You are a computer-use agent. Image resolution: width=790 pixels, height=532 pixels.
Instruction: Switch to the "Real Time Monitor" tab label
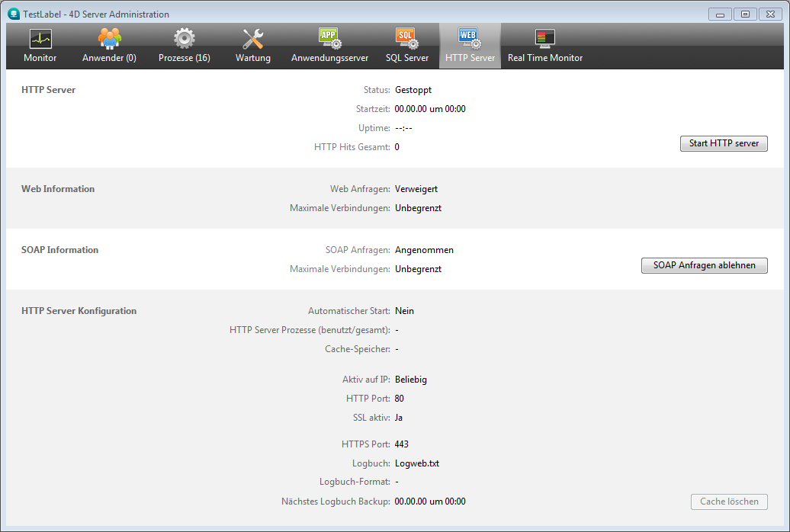click(544, 58)
